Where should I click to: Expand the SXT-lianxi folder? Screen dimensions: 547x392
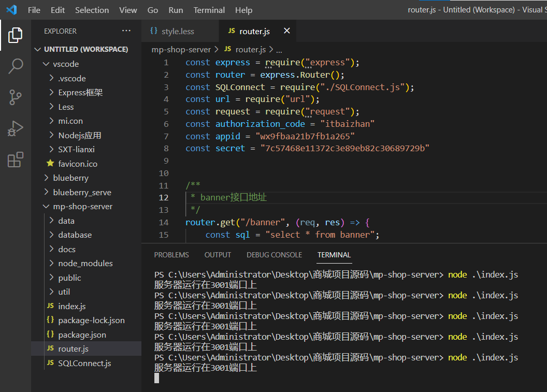(x=52, y=149)
